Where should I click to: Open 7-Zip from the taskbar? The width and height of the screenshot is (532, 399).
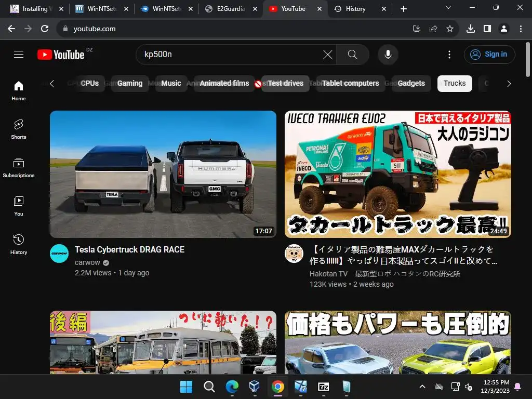point(323,387)
